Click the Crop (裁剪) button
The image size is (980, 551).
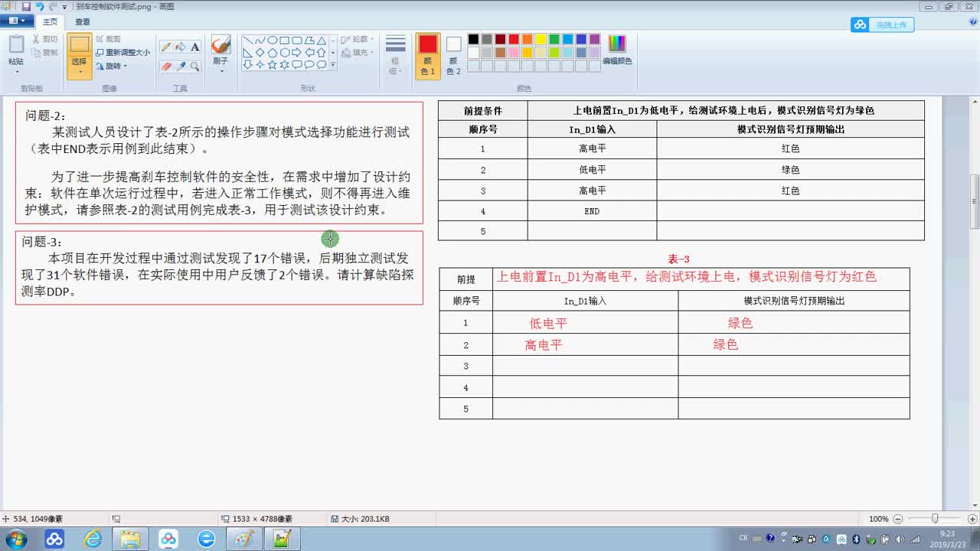109,39
